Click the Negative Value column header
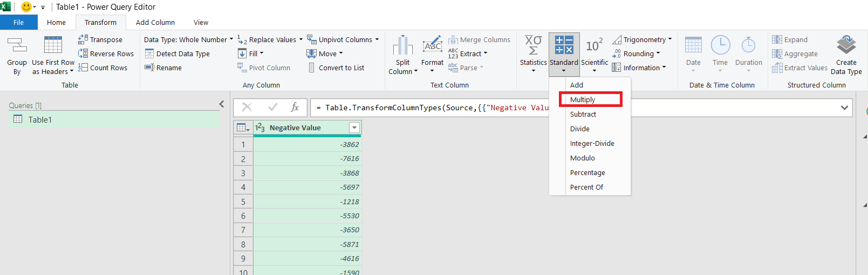The image size is (868, 275). point(295,128)
